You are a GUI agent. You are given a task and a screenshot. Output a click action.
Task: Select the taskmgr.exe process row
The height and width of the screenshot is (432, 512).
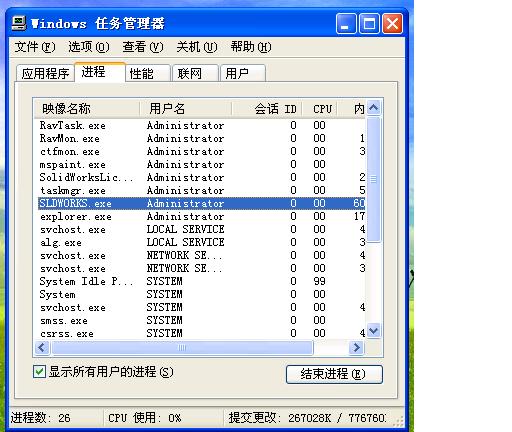click(202, 190)
